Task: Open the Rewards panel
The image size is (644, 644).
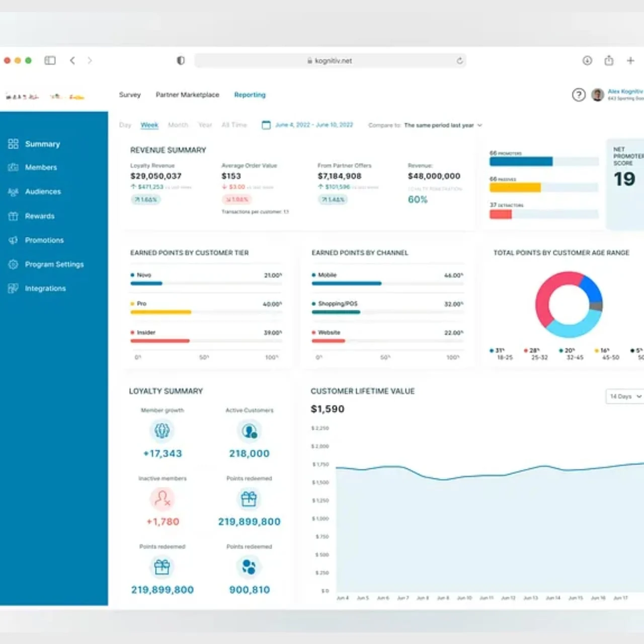Action: click(x=13, y=216)
